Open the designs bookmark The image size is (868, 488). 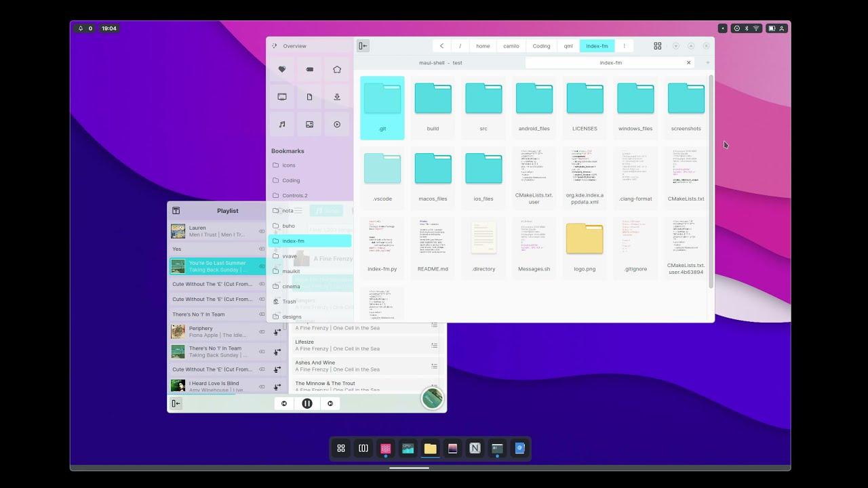(x=310, y=317)
